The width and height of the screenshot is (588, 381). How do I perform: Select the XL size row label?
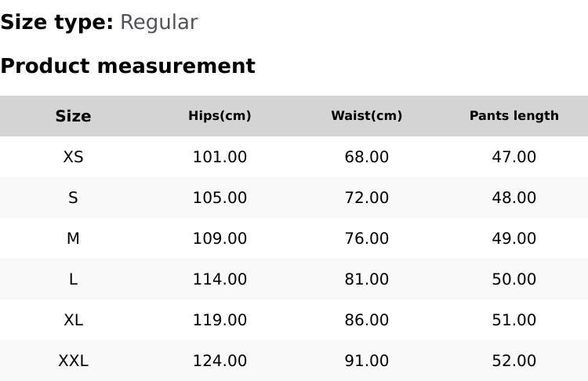(x=73, y=320)
